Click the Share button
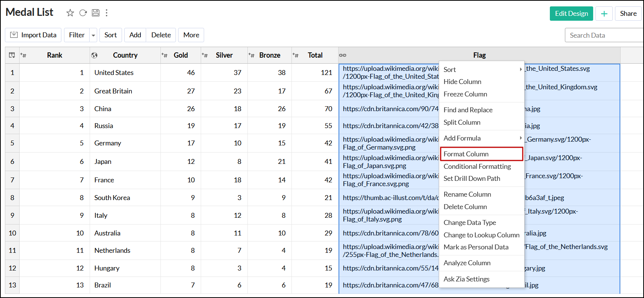The image size is (644, 298). click(628, 14)
